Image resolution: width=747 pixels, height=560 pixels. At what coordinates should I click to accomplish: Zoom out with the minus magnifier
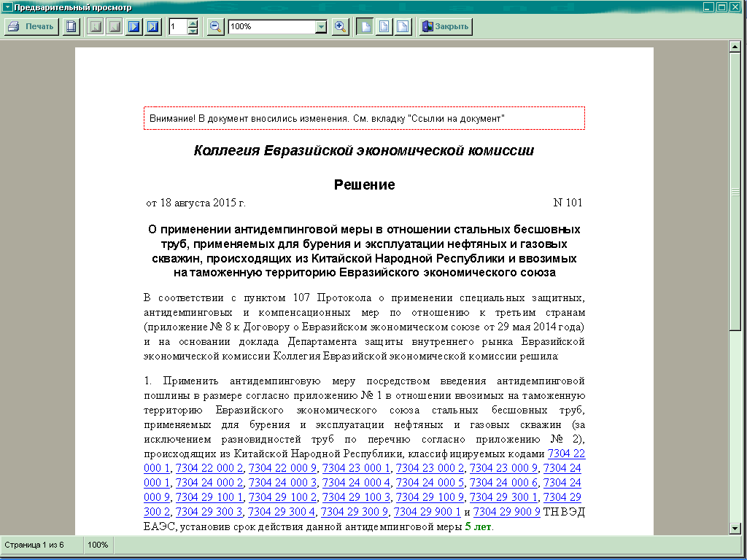[x=215, y=27]
